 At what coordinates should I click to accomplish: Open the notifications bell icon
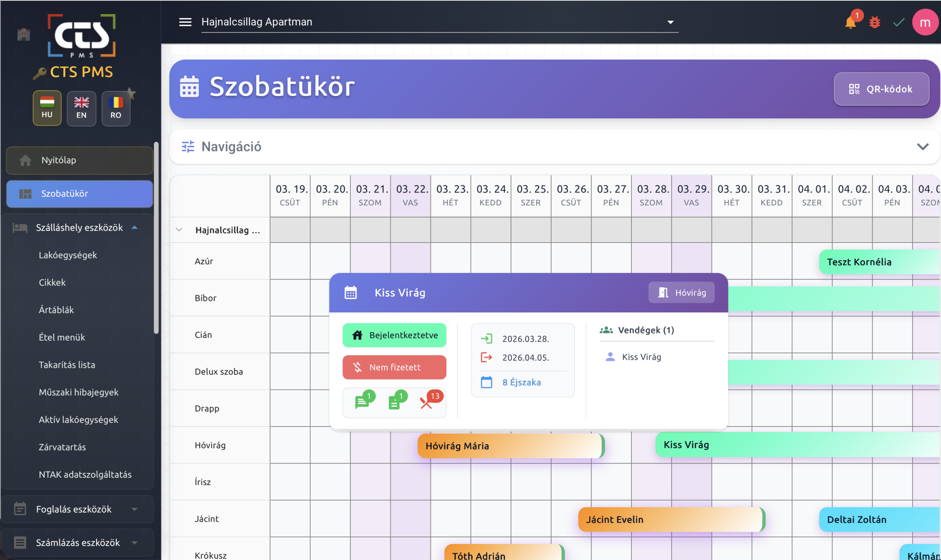point(850,23)
